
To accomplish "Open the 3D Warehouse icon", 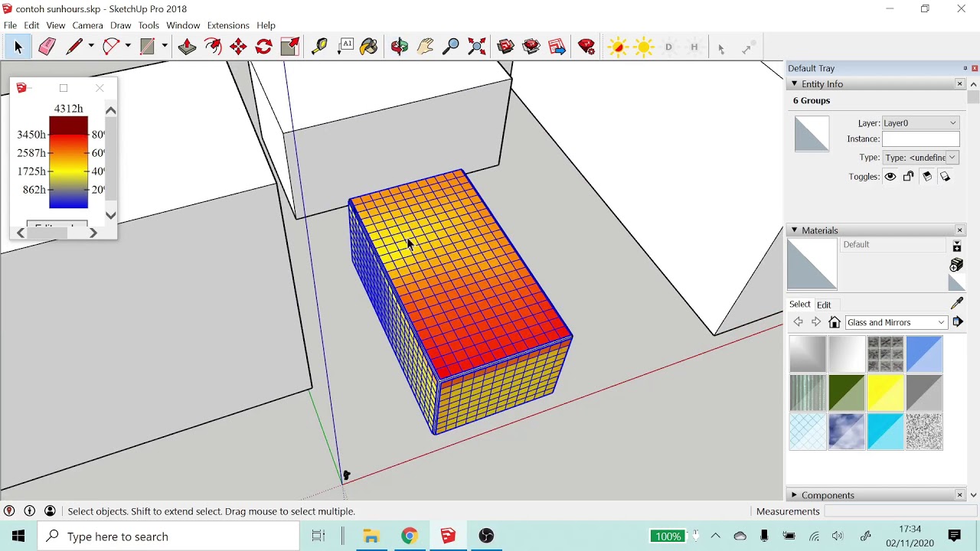I will coord(505,47).
